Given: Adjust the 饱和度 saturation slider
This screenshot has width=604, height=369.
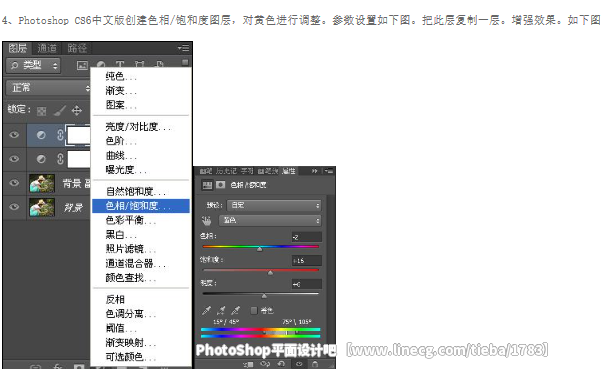Looking at the screenshot, I should click(x=270, y=272).
